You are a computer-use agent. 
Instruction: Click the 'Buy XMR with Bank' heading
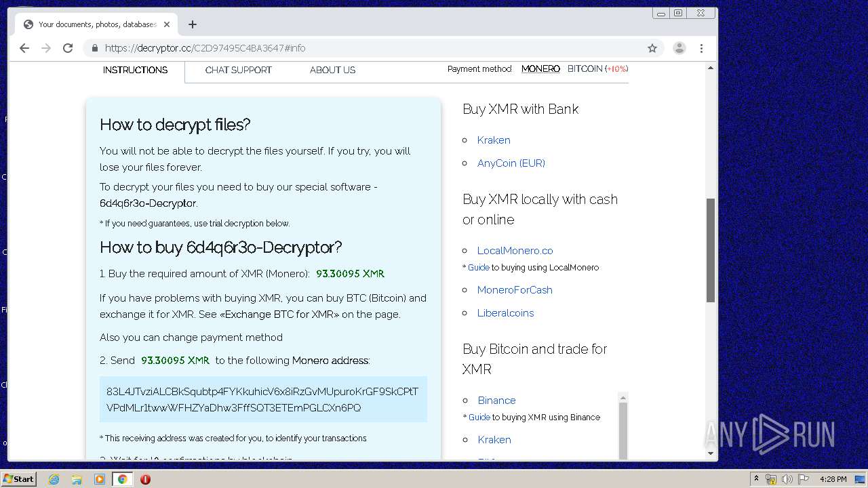520,109
